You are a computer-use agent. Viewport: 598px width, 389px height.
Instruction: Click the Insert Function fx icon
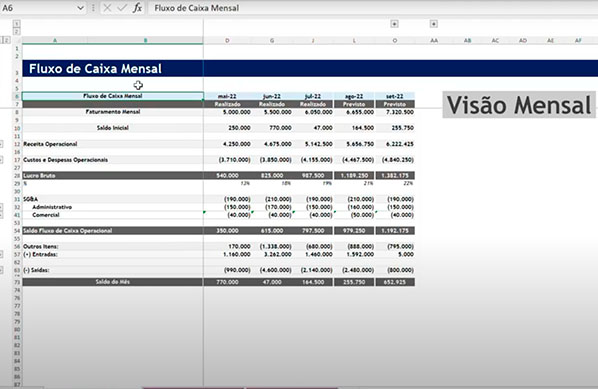point(137,8)
